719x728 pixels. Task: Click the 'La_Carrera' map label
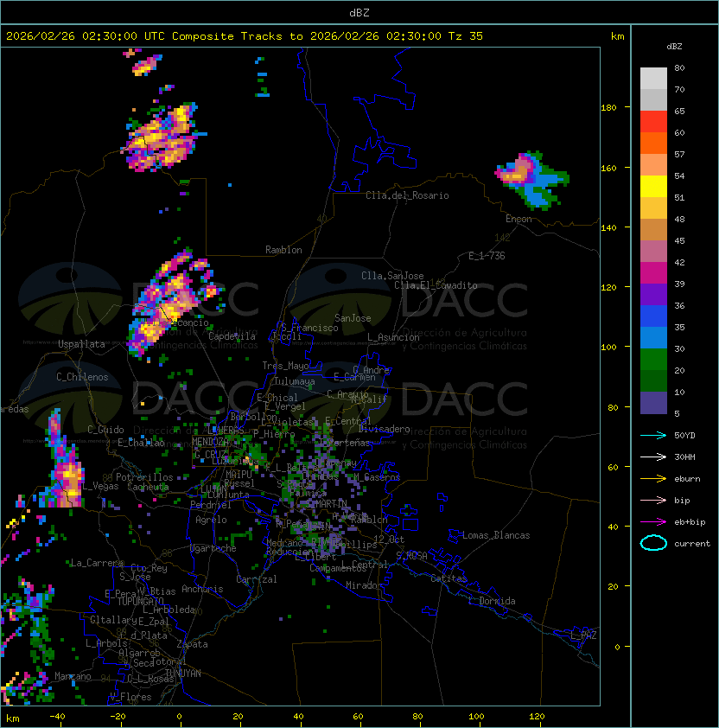tap(97, 563)
